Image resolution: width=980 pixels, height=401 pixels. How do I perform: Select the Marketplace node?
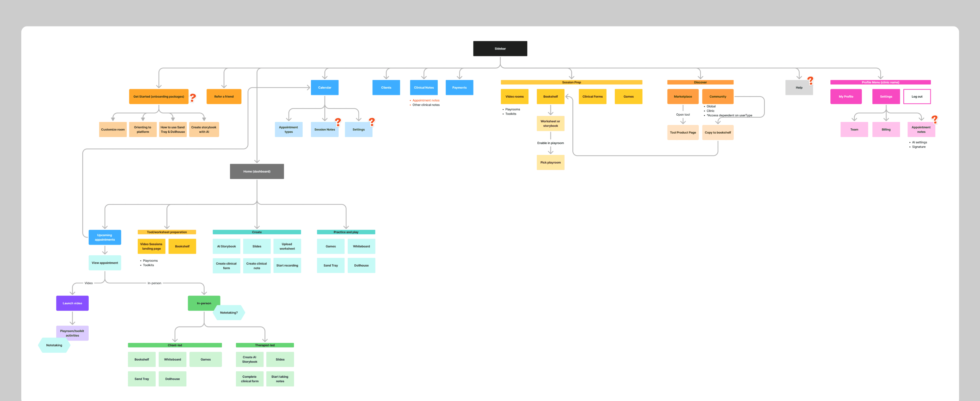(x=683, y=97)
